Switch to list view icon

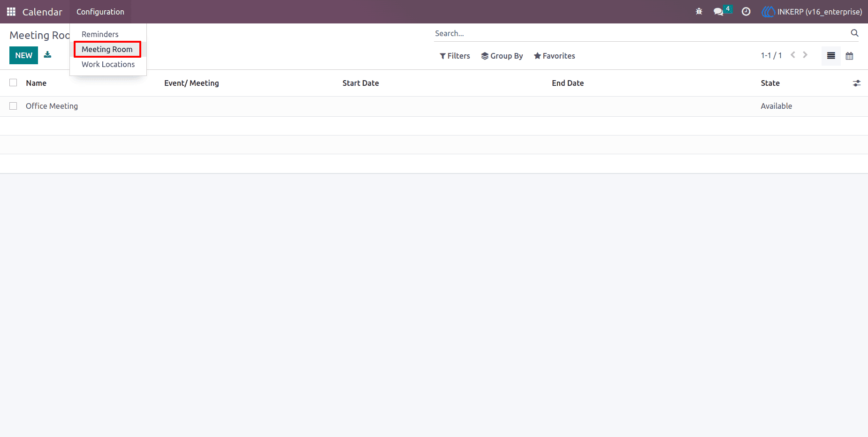(x=831, y=56)
